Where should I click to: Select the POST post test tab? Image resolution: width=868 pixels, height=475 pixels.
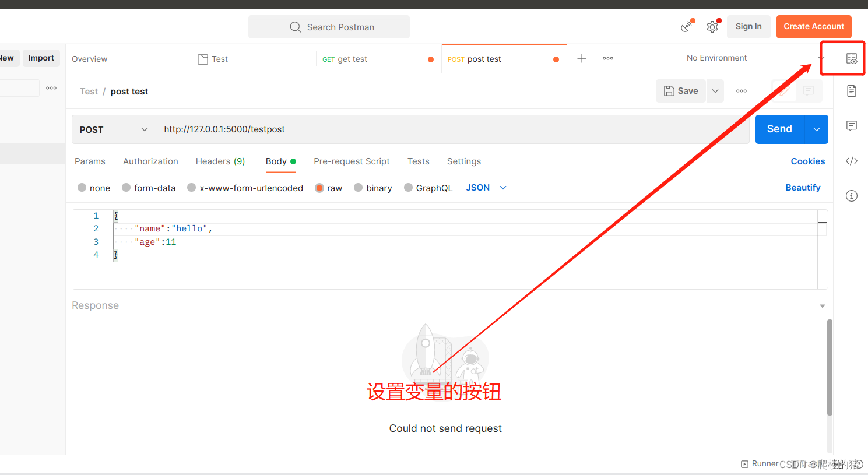click(504, 59)
